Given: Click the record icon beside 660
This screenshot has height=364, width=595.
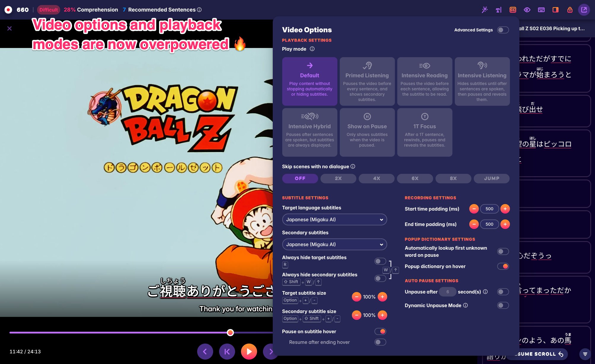Looking at the screenshot, I should click(x=8, y=10).
